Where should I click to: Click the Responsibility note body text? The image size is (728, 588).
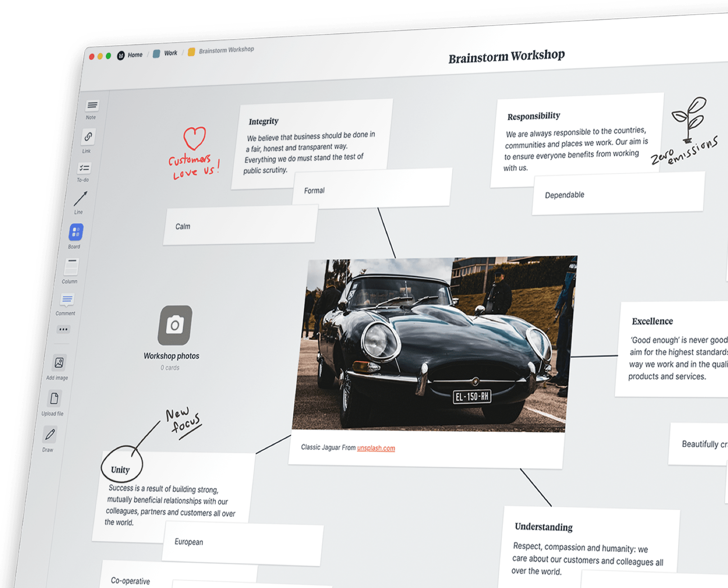pyautogui.click(x=576, y=149)
